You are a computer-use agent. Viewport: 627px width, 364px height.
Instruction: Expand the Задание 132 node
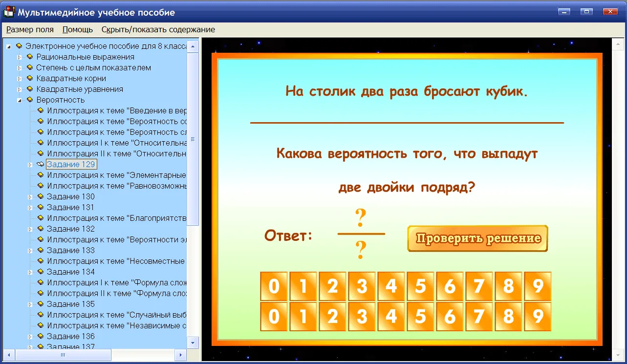[x=30, y=229]
